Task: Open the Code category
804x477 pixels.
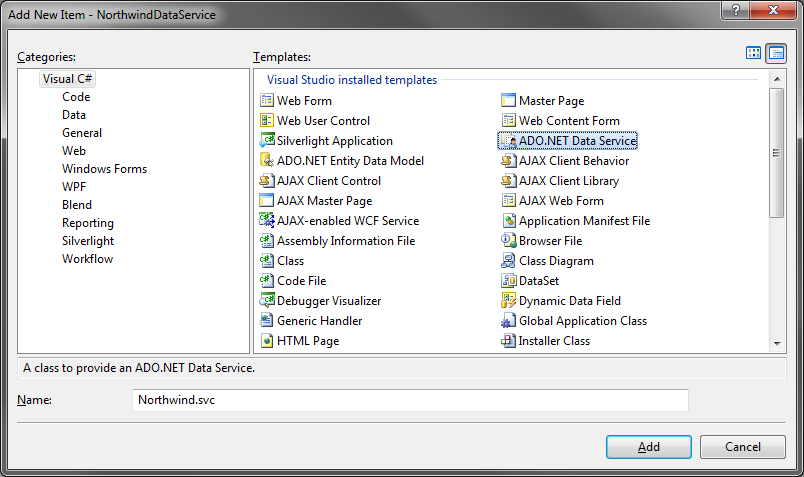Action: pyautogui.click(x=76, y=97)
